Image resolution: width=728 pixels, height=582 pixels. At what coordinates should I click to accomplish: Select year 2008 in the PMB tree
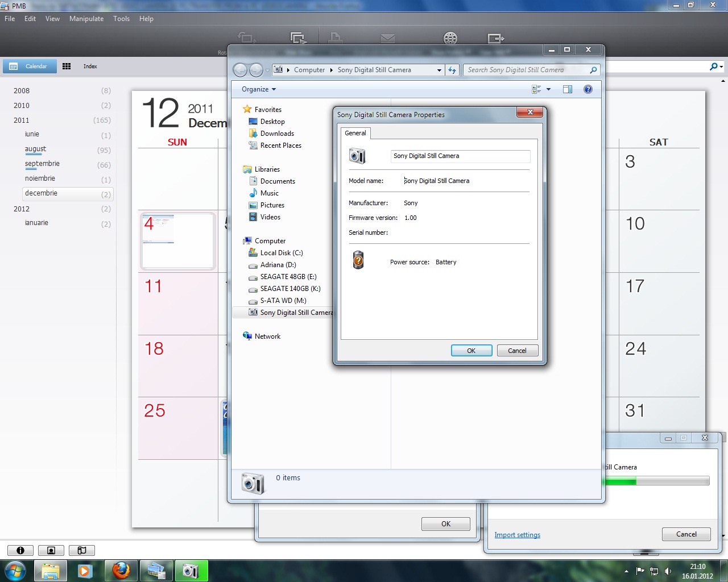click(22, 91)
